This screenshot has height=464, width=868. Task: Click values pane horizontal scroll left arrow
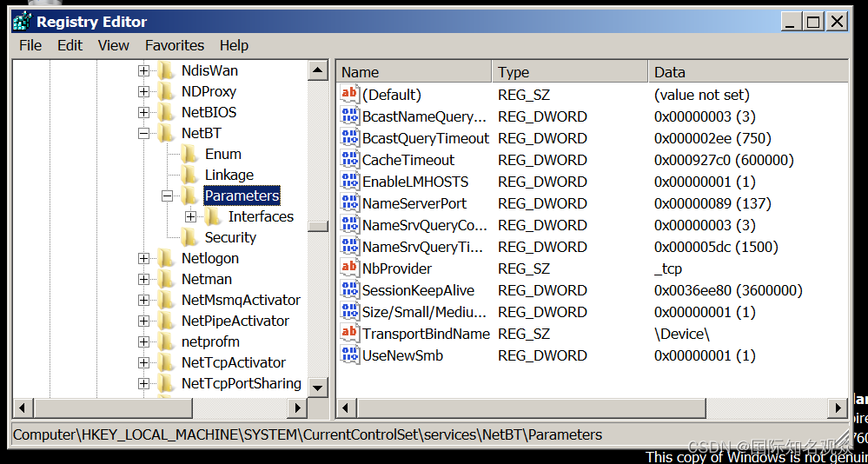point(346,408)
